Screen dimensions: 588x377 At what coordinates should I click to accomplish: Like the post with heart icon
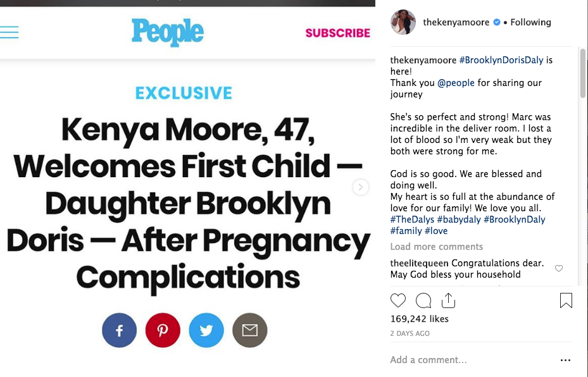coord(398,300)
